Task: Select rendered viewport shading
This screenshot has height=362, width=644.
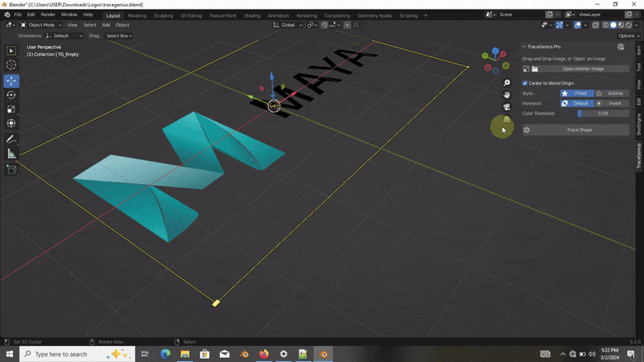Action: coord(629,25)
